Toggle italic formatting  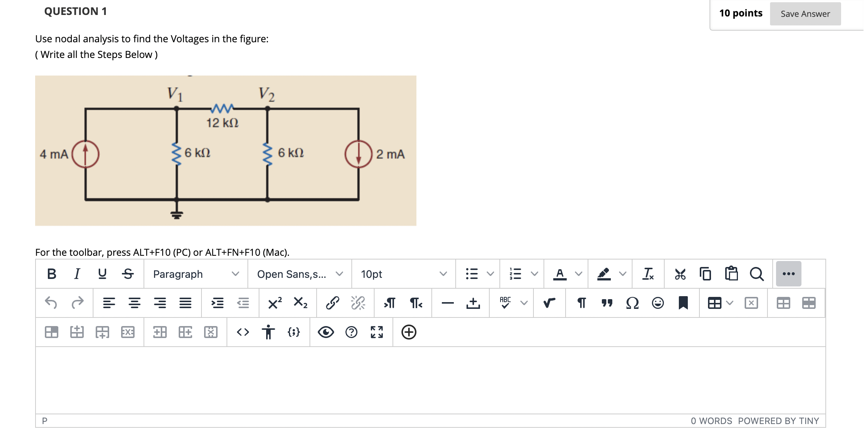pos(77,274)
